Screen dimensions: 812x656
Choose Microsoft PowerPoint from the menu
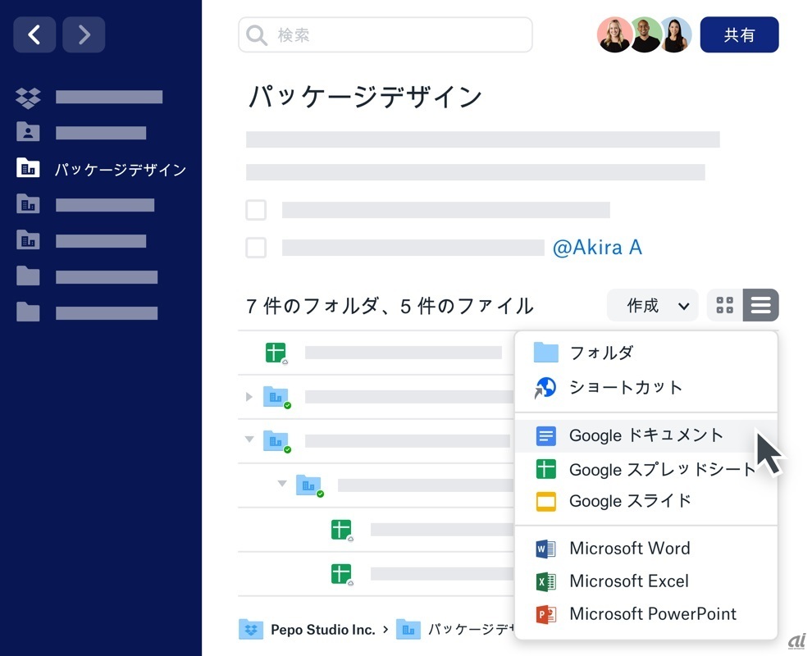point(646,614)
